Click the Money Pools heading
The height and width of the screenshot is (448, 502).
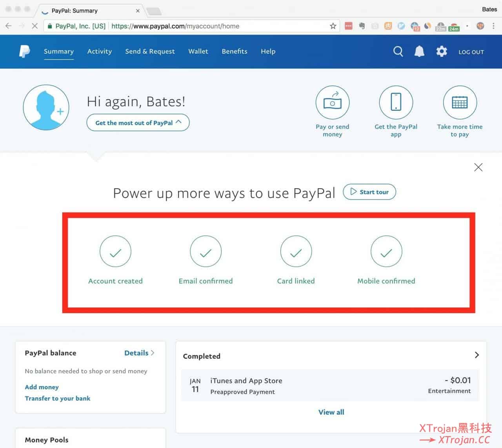[47, 440]
